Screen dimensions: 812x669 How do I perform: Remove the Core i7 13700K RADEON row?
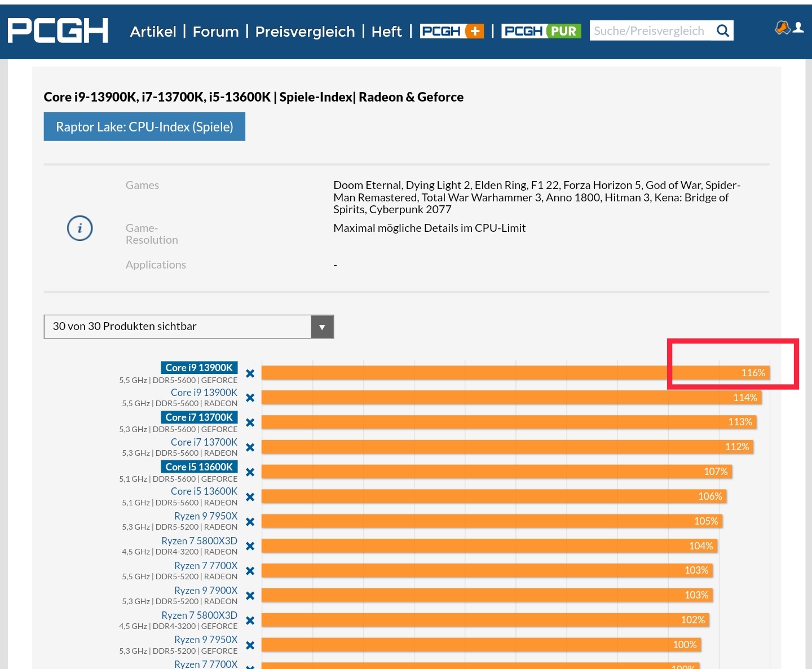click(250, 447)
